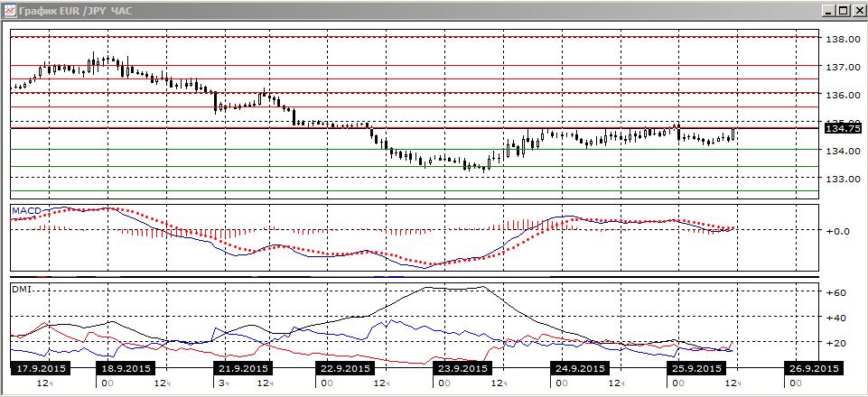
Task: Minimize the EUR/JPY chart window
Action: pyautogui.click(x=829, y=11)
